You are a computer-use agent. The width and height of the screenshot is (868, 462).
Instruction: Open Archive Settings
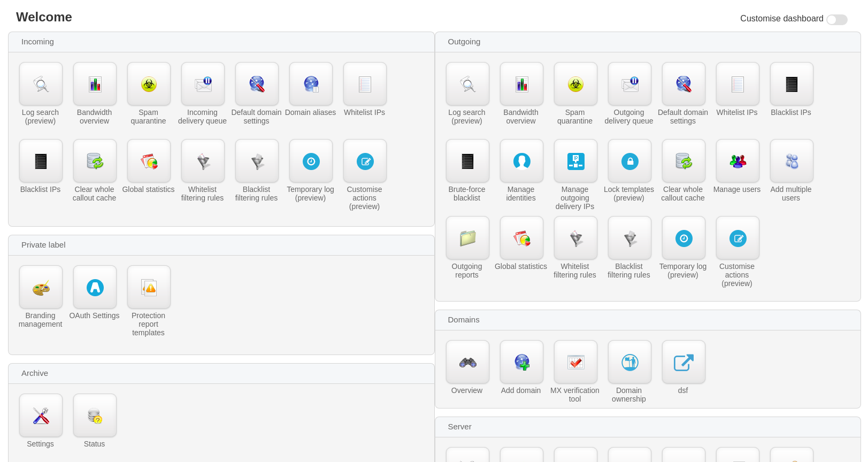41,415
